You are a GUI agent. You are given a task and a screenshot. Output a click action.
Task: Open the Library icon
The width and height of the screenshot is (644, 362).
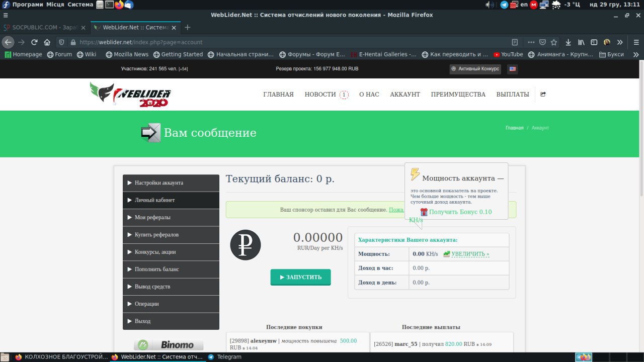click(x=581, y=42)
